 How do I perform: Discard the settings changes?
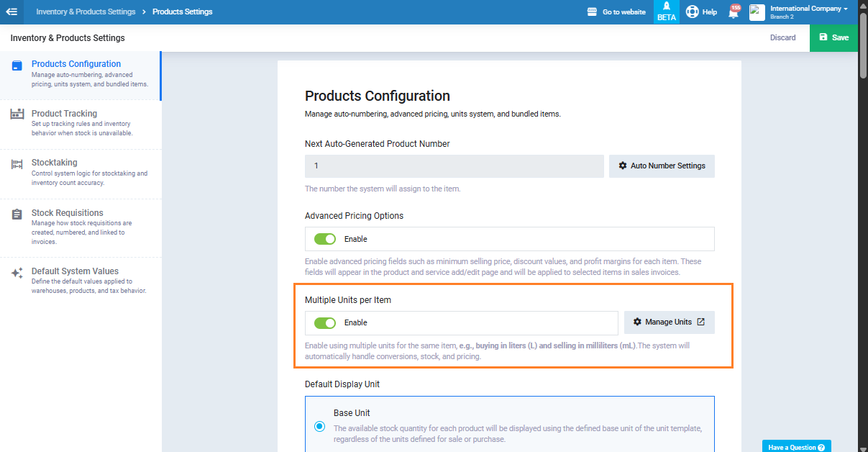click(782, 37)
